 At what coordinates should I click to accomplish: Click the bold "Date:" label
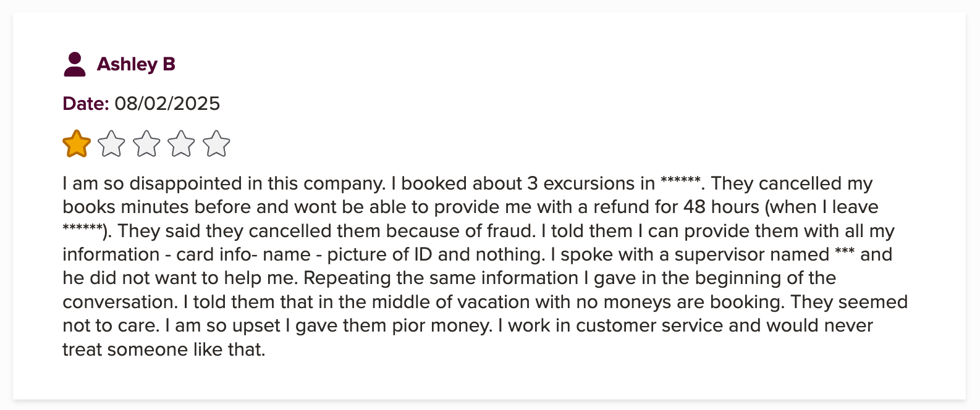coord(86,103)
